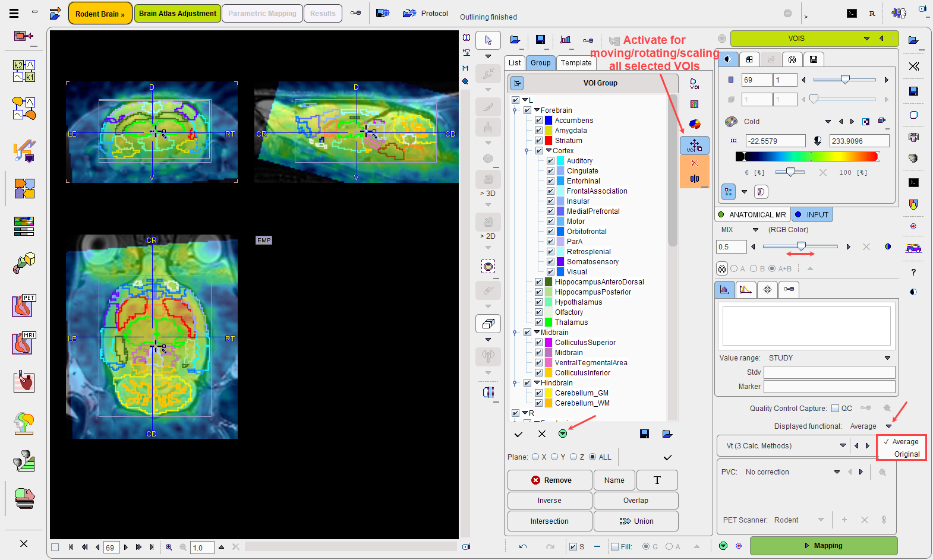Toggle the Cerebellum_GM checkbox

538,393
